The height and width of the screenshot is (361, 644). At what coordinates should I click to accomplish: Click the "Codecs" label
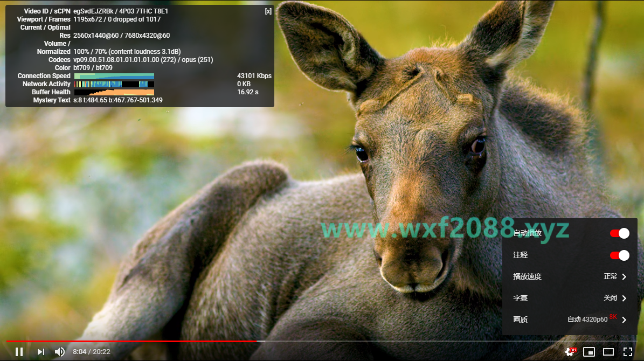pos(59,60)
